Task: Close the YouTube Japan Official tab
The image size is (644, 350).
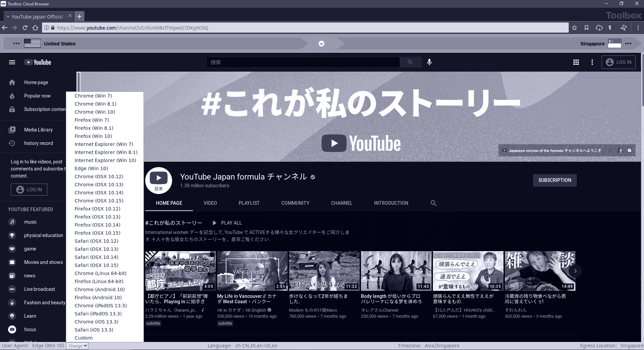Action: click(x=70, y=15)
